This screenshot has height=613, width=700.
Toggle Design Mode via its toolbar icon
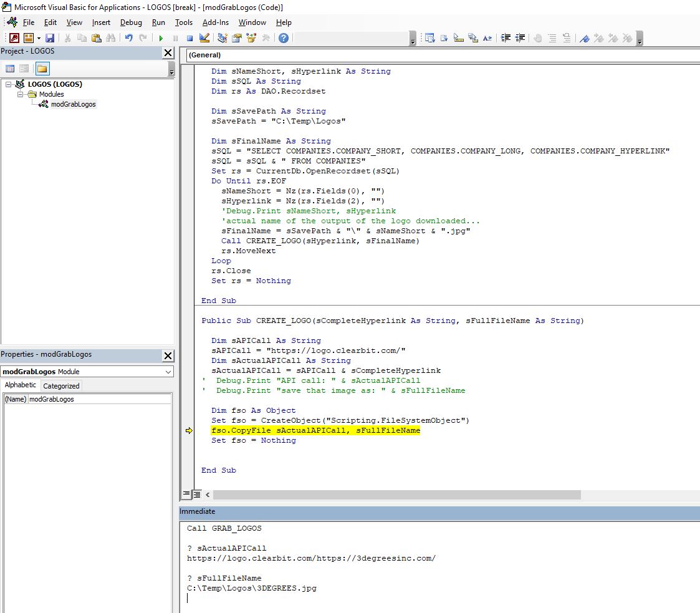(204, 37)
